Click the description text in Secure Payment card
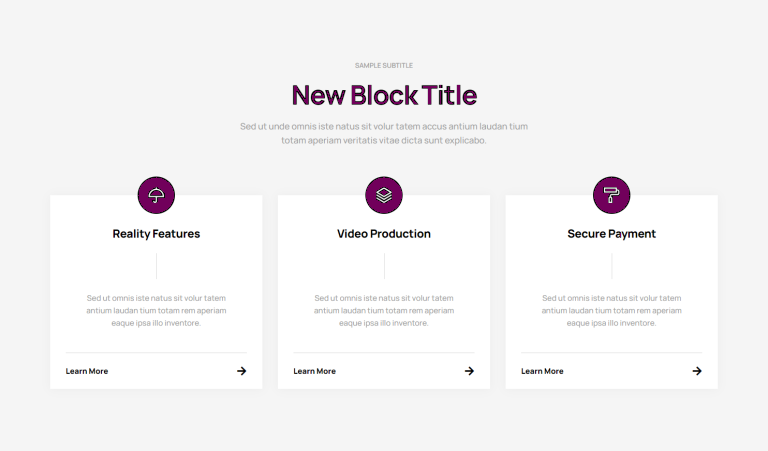This screenshot has height=451, width=768. click(x=612, y=310)
